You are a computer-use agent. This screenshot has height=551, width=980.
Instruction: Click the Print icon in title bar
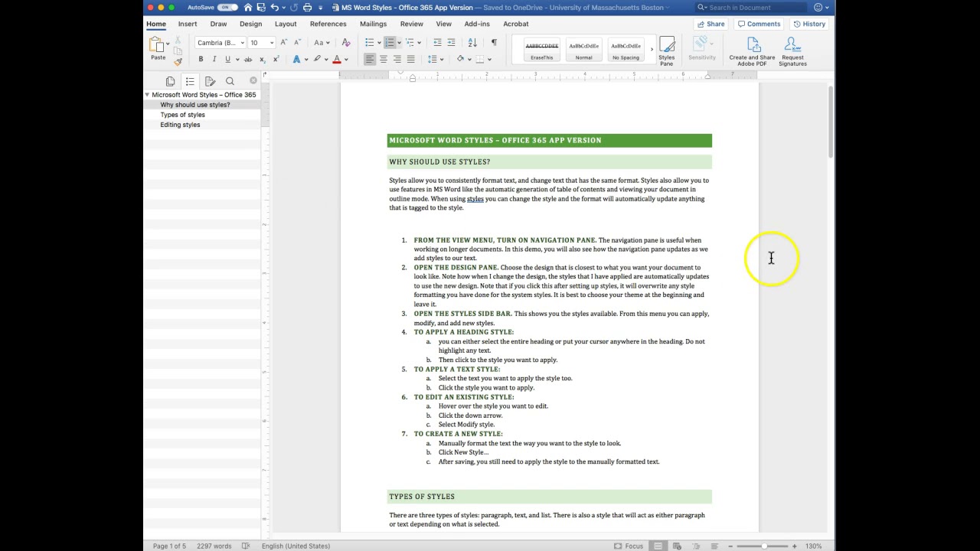coord(307,8)
